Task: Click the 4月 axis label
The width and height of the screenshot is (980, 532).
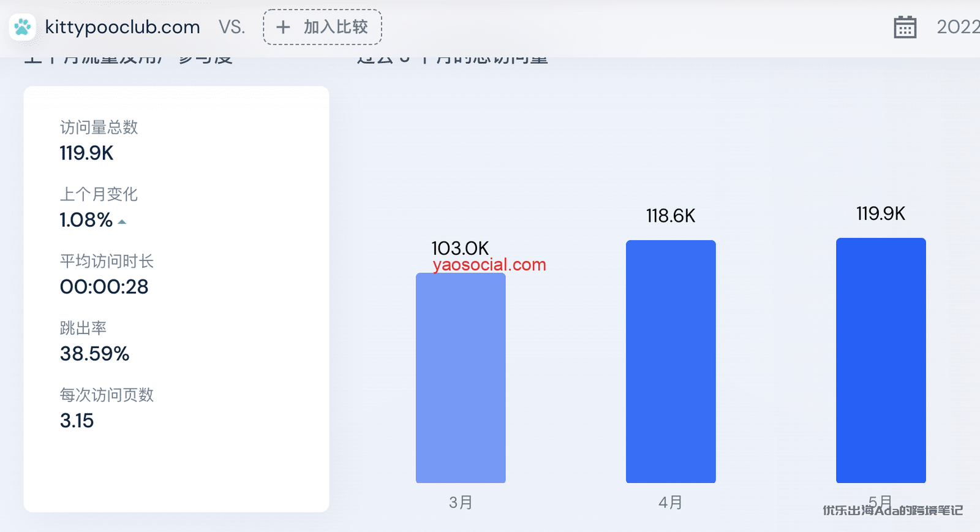Action: pyautogui.click(x=671, y=503)
